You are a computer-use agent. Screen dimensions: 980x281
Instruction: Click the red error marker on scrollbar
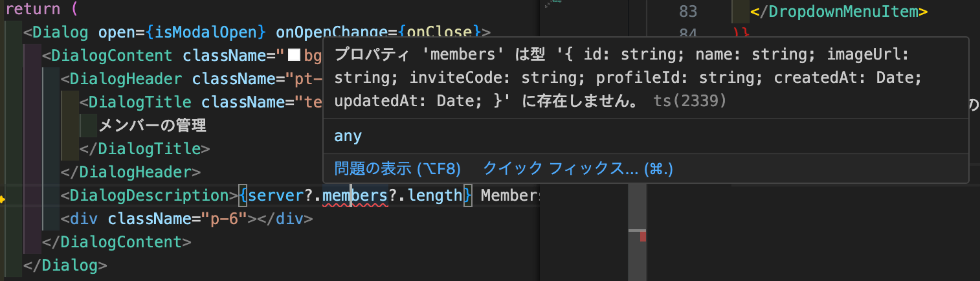(x=643, y=237)
